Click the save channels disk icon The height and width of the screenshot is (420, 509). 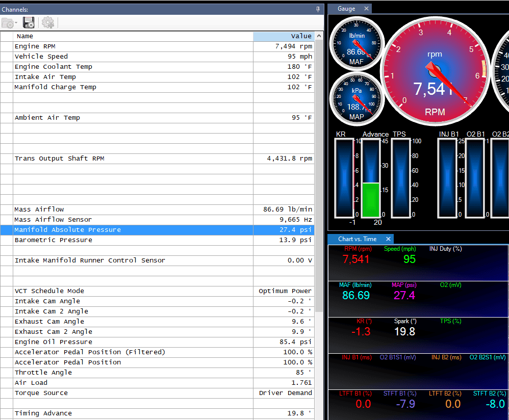pyautogui.click(x=29, y=23)
